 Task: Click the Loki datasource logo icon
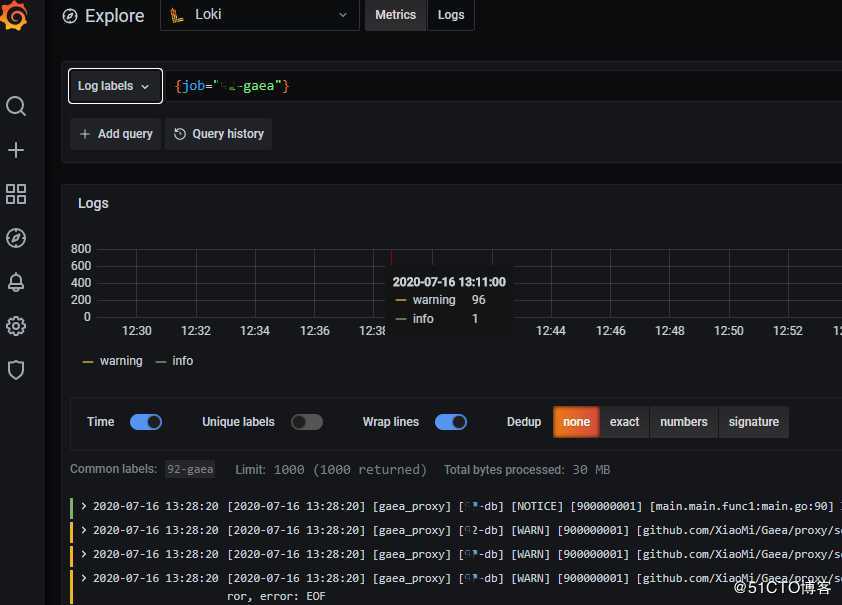click(177, 16)
